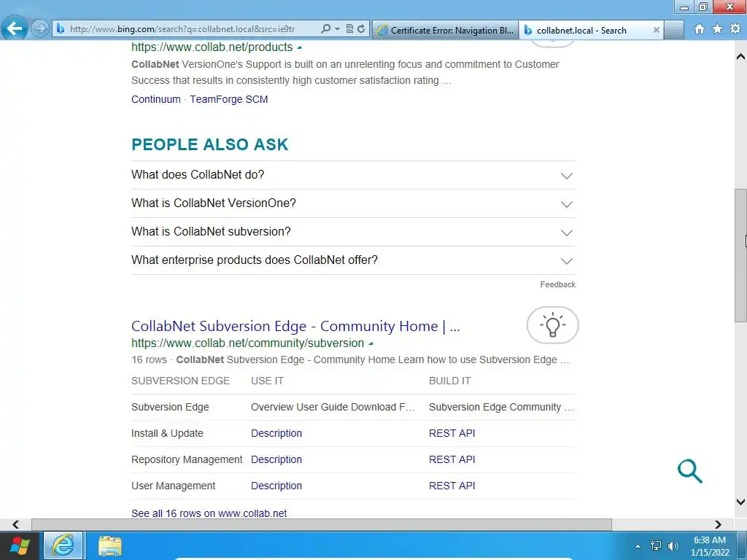The image size is (747, 560).
Task: Switch to Certificate Error tab
Action: (445, 30)
